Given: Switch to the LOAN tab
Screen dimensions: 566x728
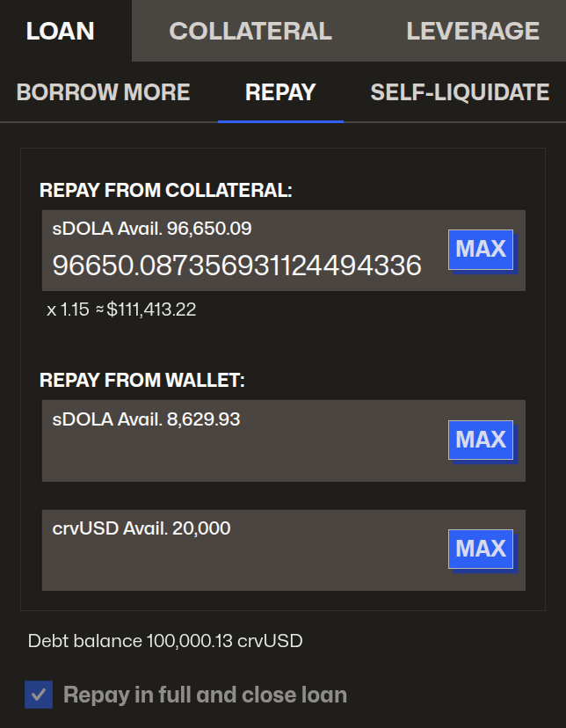Looking at the screenshot, I should point(60,32).
